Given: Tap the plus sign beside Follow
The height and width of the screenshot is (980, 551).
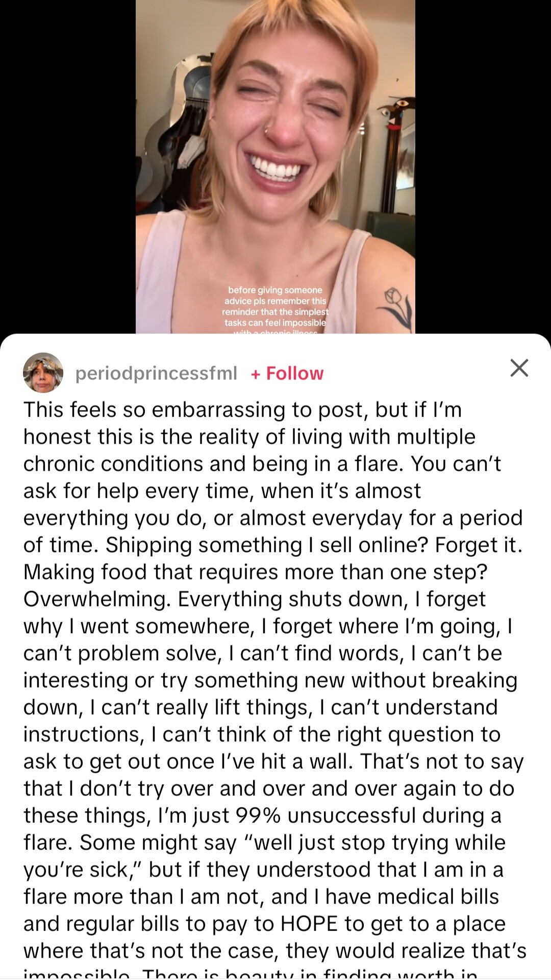Looking at the screenshot, I should pyautogui.click(x=256, y=374).
